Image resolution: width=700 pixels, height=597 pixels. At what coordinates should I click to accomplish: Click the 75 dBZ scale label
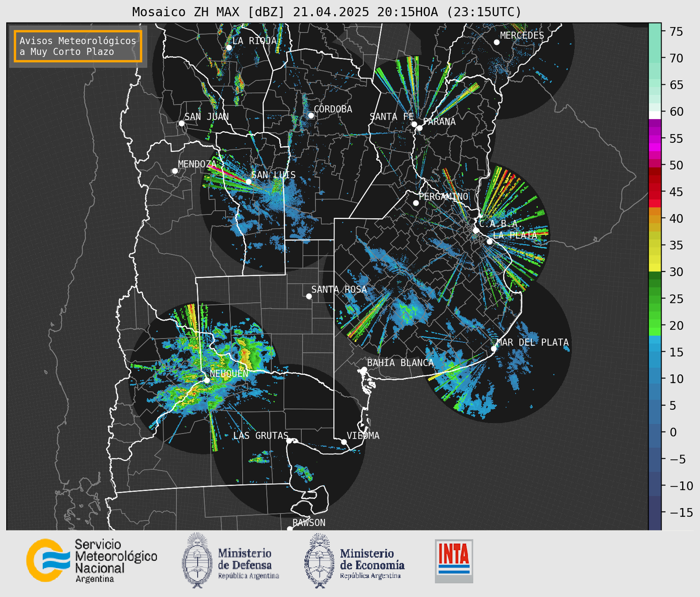click(676, 32)
